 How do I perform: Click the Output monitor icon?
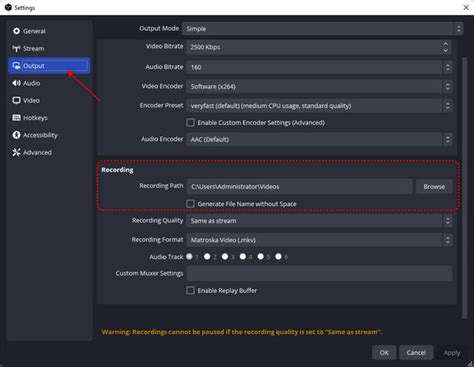point(16,66)
